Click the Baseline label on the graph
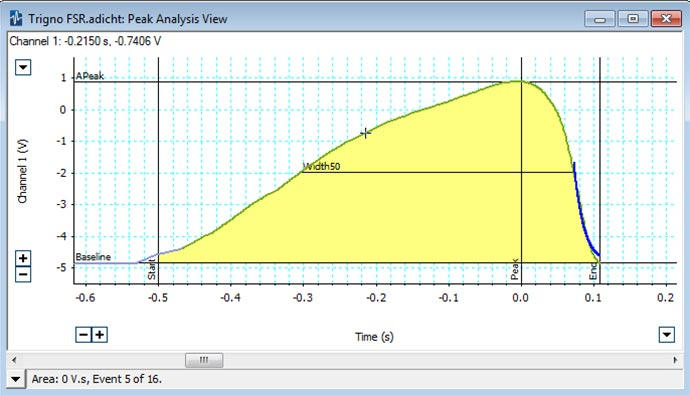Screen dimensions: 690x395 pyautogui.click(x=93, y=257)
